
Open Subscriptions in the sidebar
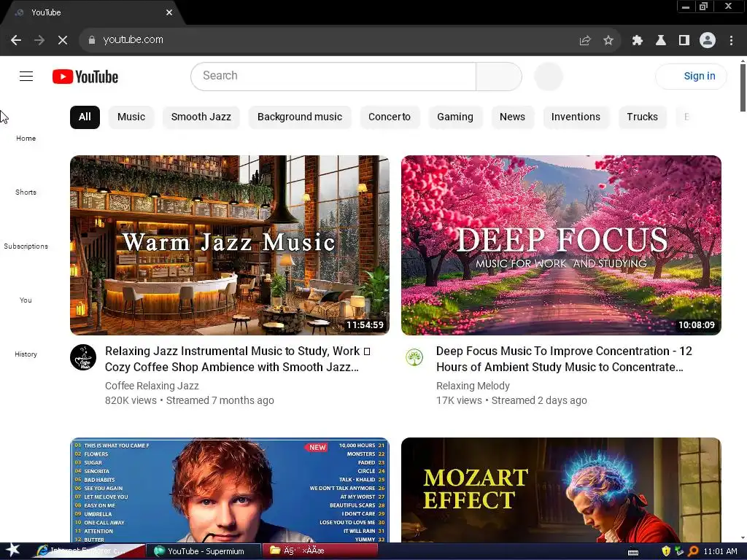(26, 246)
